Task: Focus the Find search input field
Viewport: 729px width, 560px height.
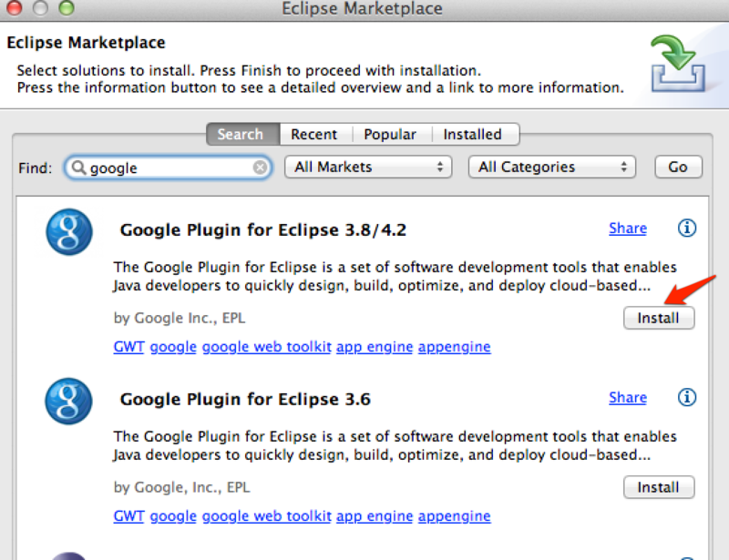Action: tap(169, 168)
